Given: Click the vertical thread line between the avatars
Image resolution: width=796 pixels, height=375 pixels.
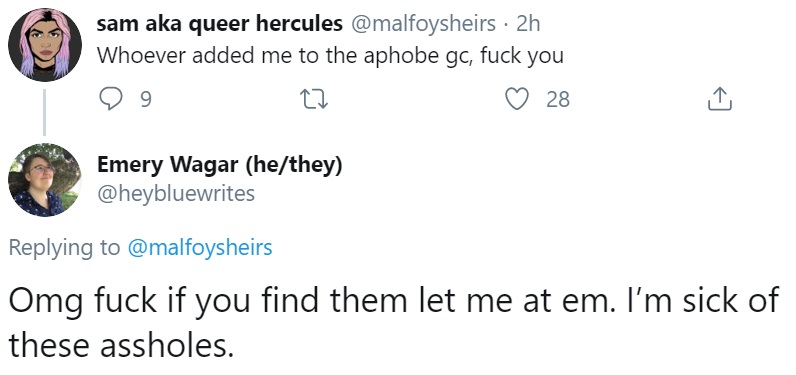Looking at the screenshot, I should 44,112.
